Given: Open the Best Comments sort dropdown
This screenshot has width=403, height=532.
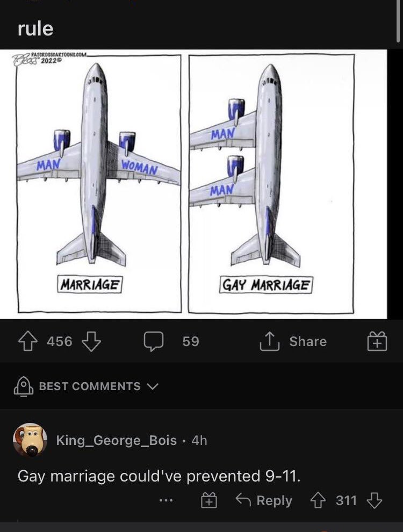Looking at the screenshot, I should pos(153,386).
